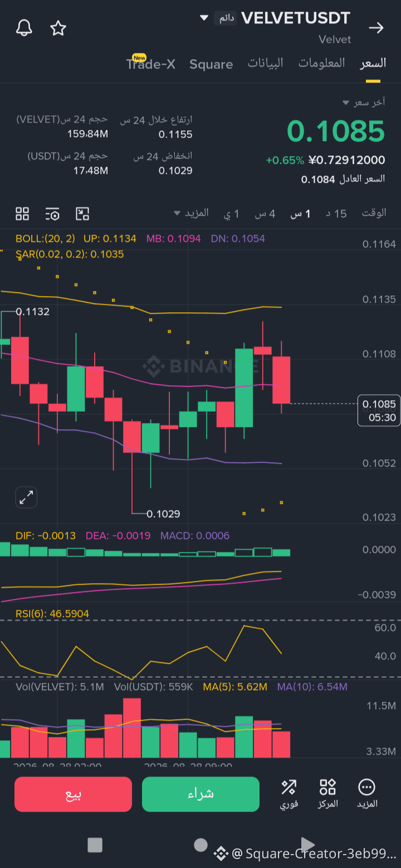Tap the current price tag 0.1085
Screen dimensions: 401x868
click(379, 410)
